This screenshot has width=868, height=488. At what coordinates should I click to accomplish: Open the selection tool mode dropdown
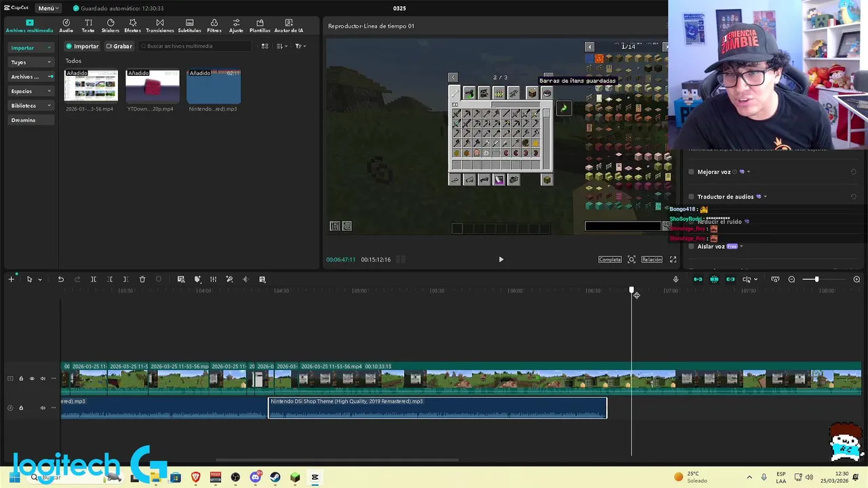point(40,280)
